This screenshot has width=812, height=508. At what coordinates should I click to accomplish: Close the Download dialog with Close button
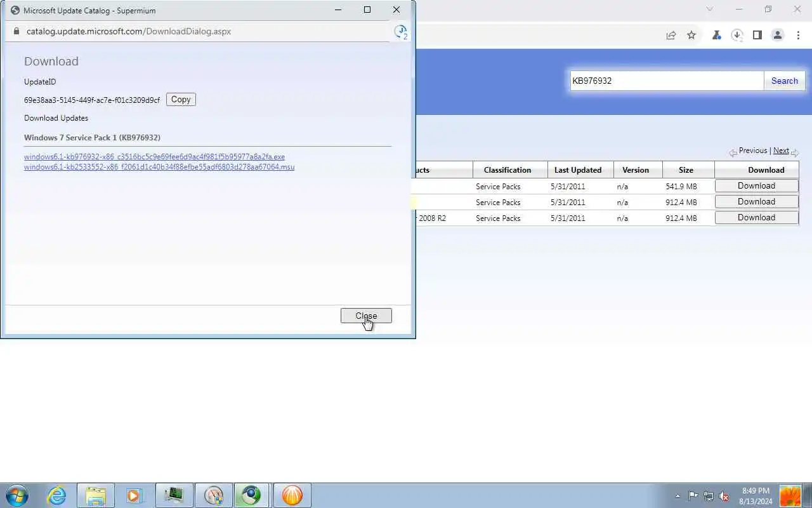366,316
